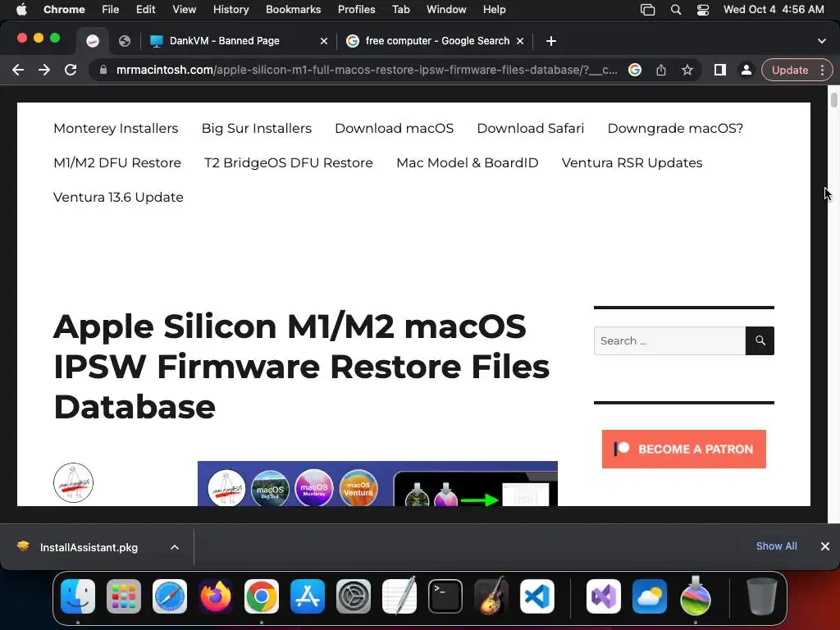Open Control Center in menu bar
The image size is (840, 630).
click(703, 10)
